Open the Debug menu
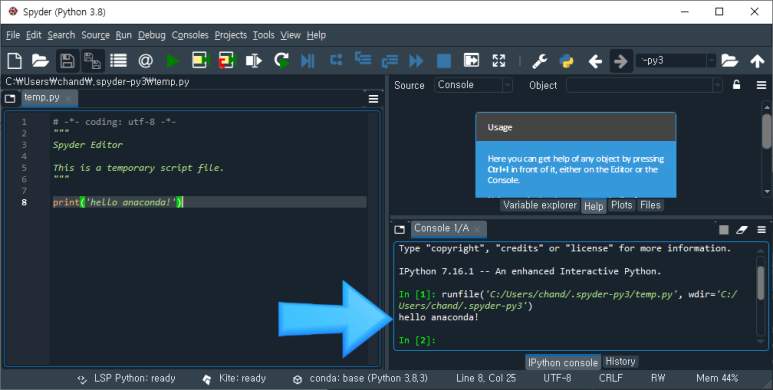Viewport: 773px width, 390px height. tap(151, 35)
